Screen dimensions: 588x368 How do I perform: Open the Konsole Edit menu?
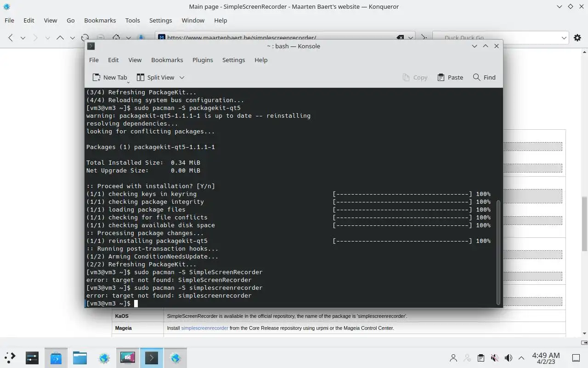[113, 60]
